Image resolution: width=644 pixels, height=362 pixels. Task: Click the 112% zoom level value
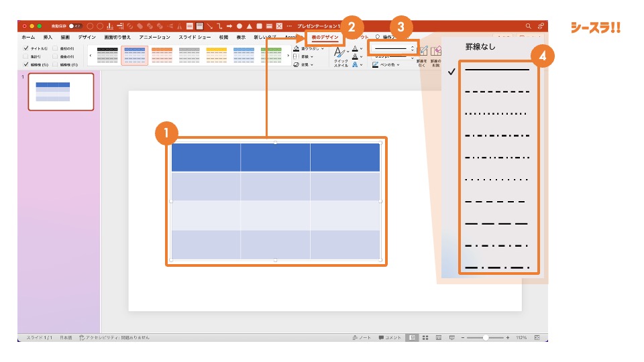[x=521, y=337]
